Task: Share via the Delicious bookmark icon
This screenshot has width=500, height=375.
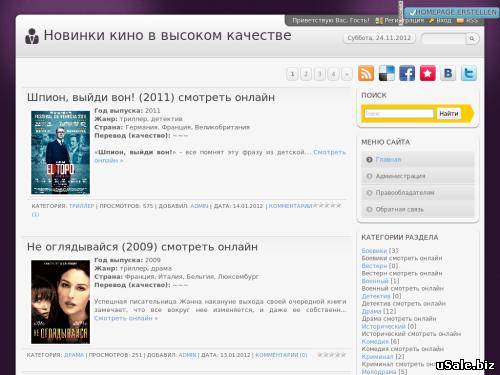Action: 387,73
